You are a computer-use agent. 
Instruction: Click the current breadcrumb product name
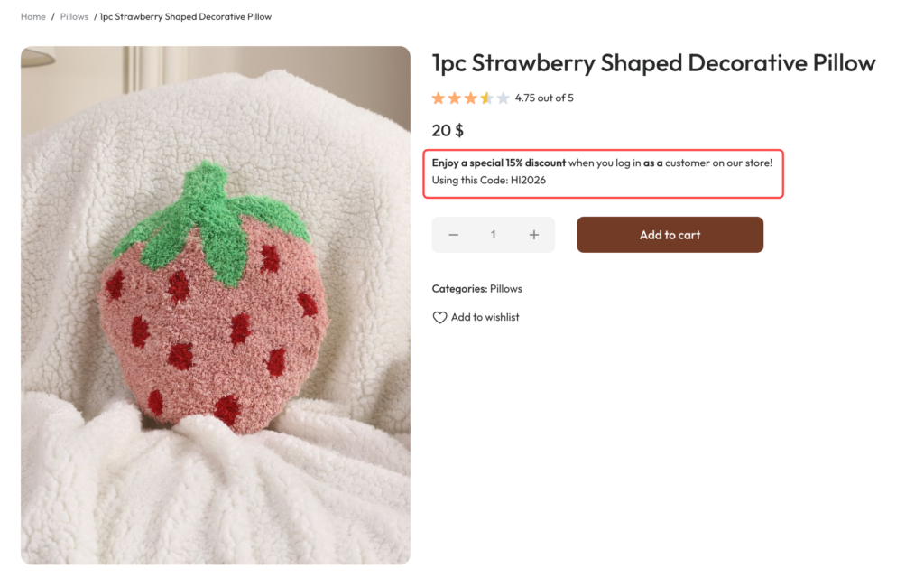(185, 16)
